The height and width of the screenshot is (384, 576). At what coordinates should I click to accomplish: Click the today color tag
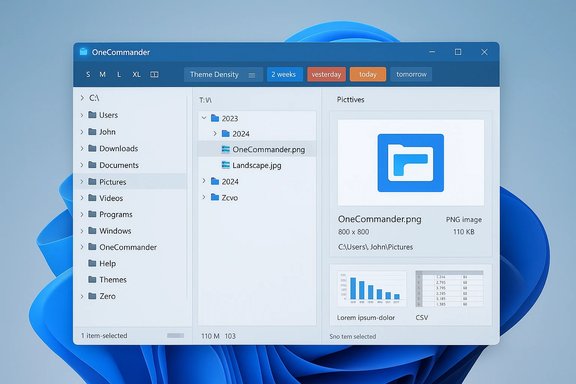[x=368, y=75]
